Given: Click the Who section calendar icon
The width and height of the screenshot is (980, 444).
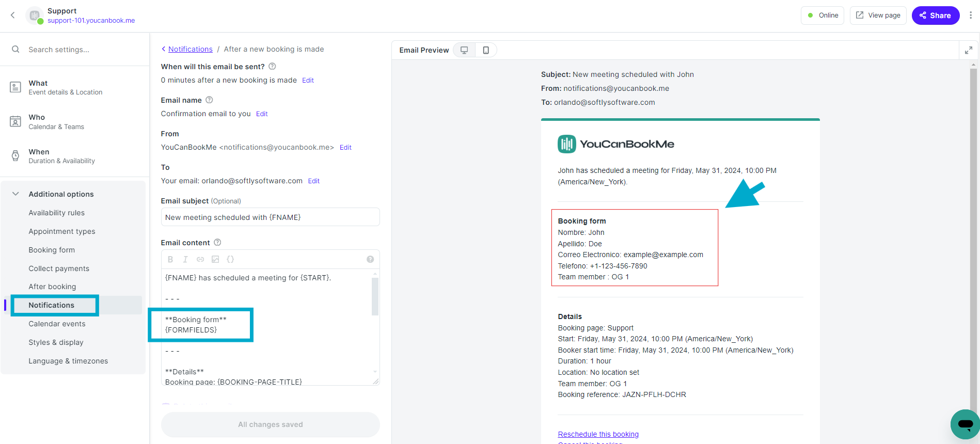Looking at the screenshot, I should click(15, 121).
